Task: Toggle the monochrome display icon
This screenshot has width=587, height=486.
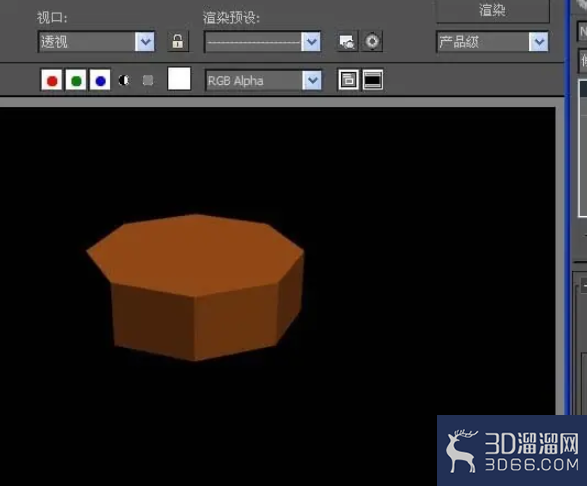Action: click(x=148, y=80)
